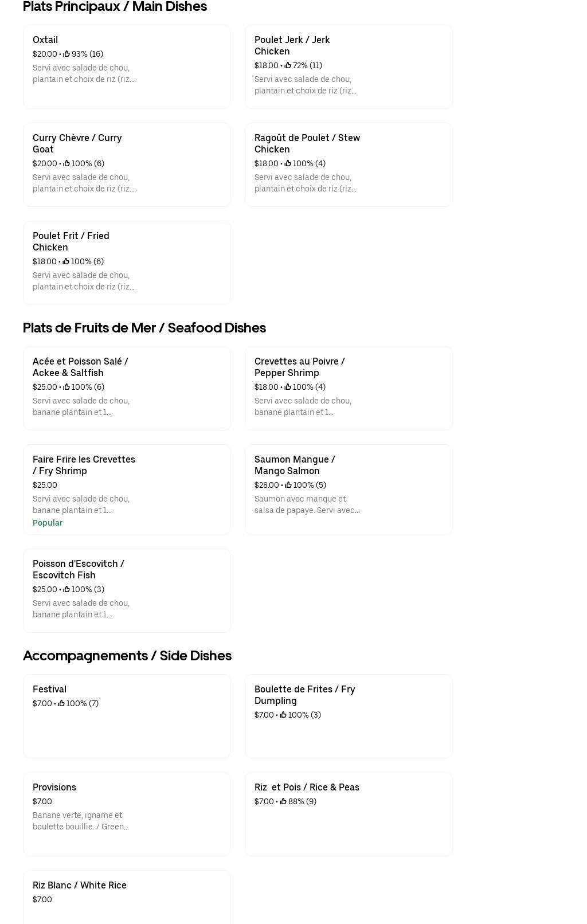Click the Saumon Mangue description text

click(307, 504)
